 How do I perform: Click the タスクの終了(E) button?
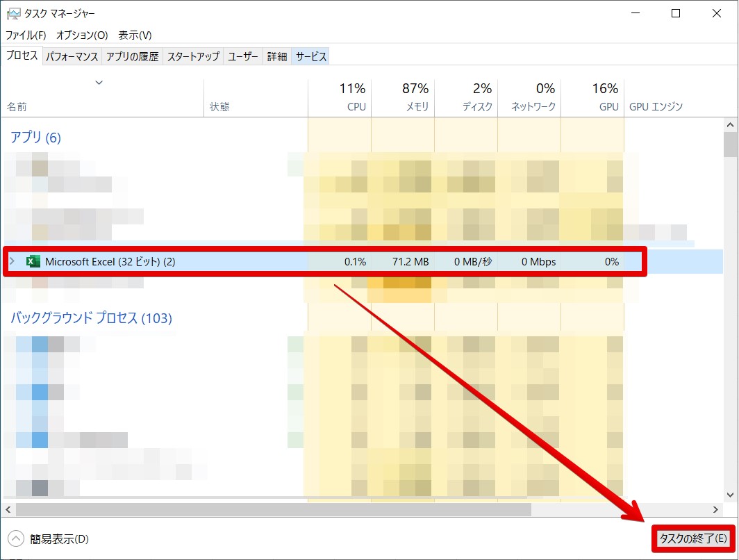[x=693, y=538]
